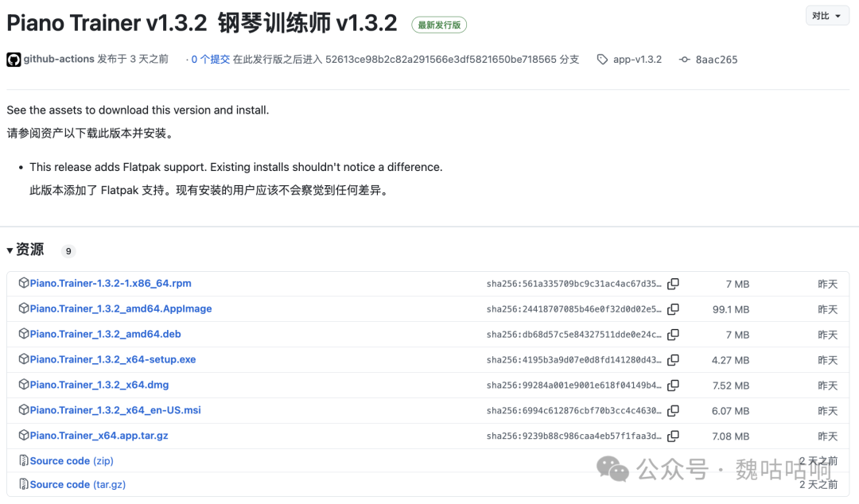Copy the sha256 hash for the .dmg file

pos(674,385)
